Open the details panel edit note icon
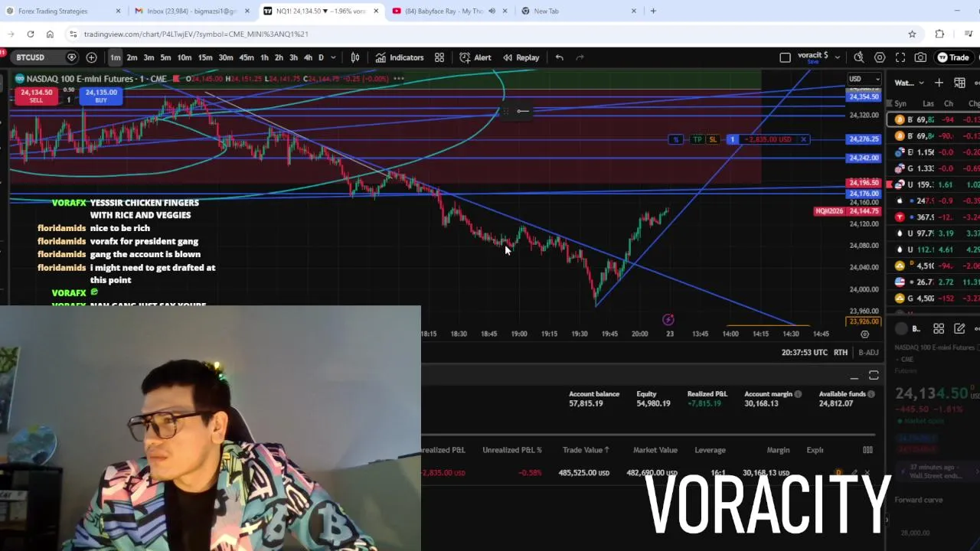Image resolution: width=980 pixels, height=551 pixels. click(x=959, y=329)
